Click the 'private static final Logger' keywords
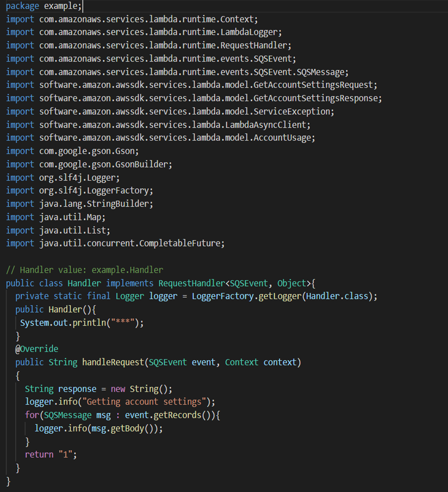Viewport: 448px width, 492px height. tap(80, 296)
